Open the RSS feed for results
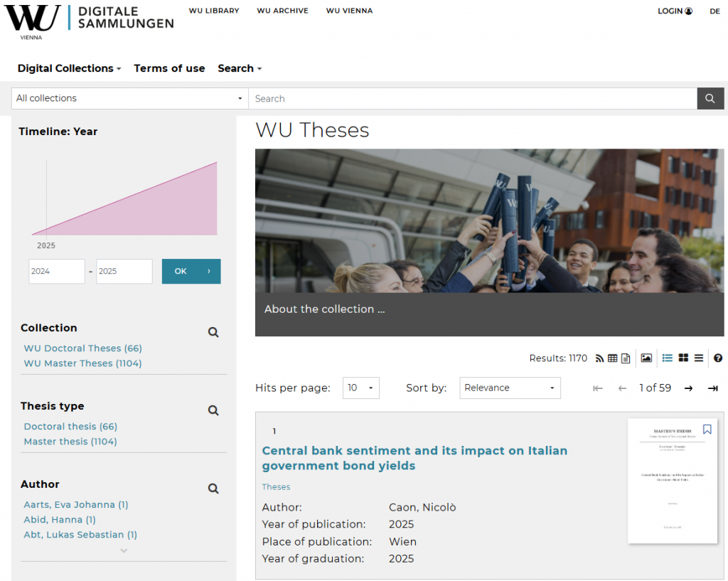 click(599, 358)
